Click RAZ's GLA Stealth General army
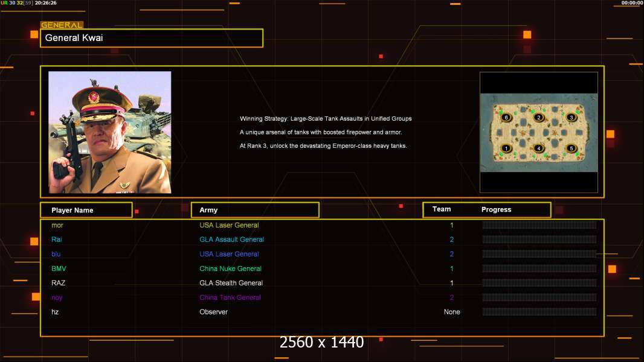 (x=231, y=283)
